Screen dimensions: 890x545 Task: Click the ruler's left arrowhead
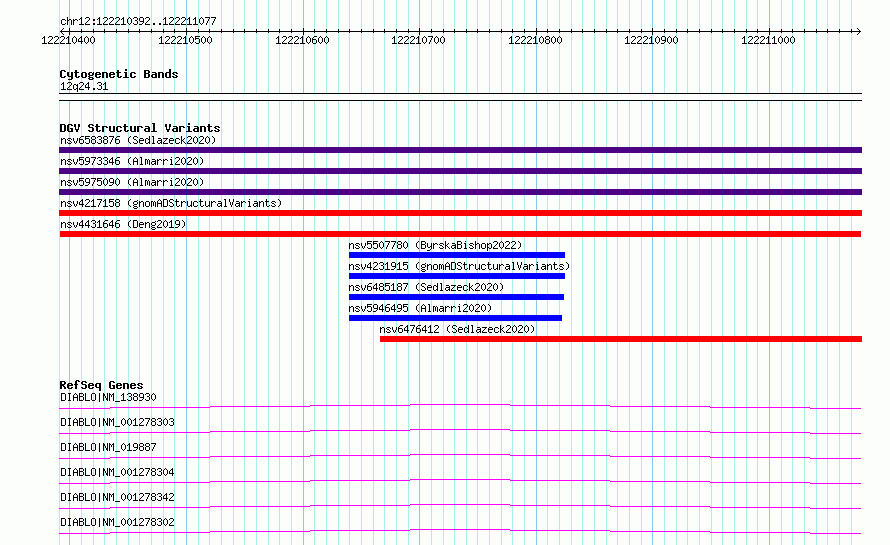tap(62, 31)
